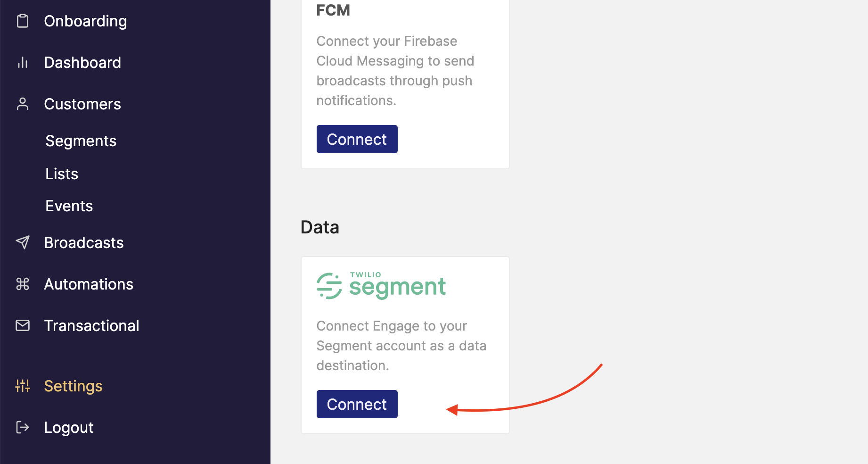Connect the Segment data integration
The image size is (868, 464).
point(357,404)
